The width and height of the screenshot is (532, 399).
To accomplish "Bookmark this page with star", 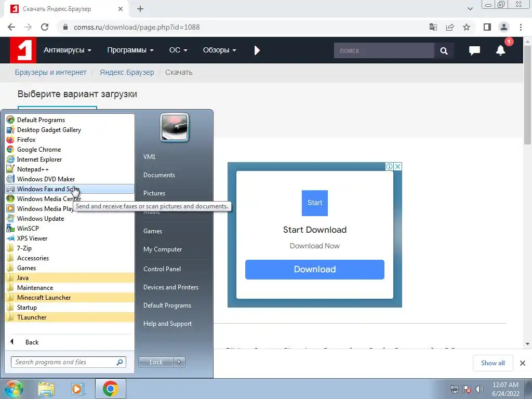I will [467, 27].
